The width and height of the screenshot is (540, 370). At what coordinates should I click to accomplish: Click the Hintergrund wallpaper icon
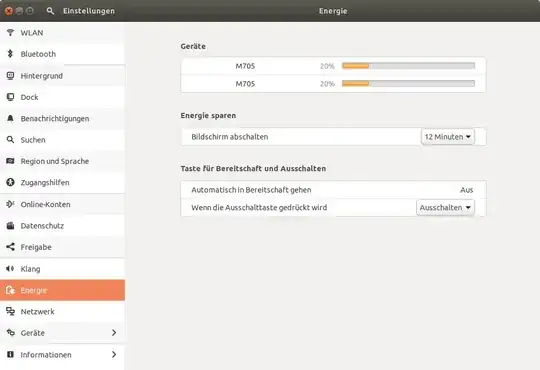click(x=10, y=75)
